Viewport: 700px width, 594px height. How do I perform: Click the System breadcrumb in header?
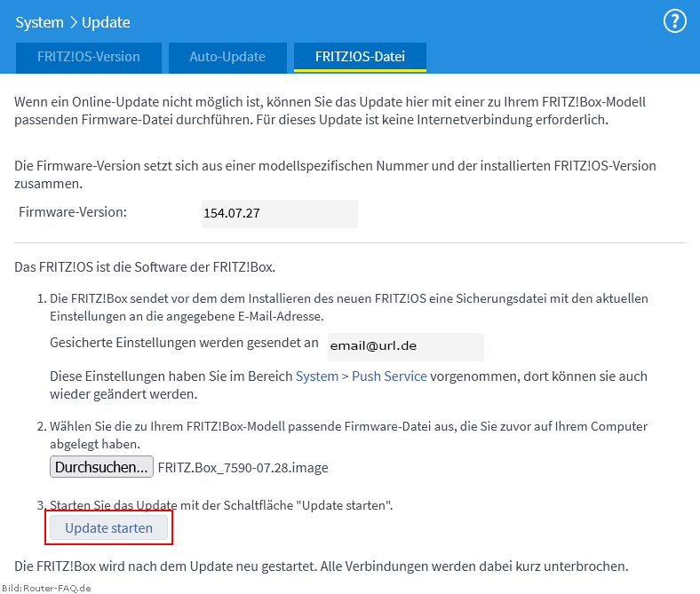(39, 22)
